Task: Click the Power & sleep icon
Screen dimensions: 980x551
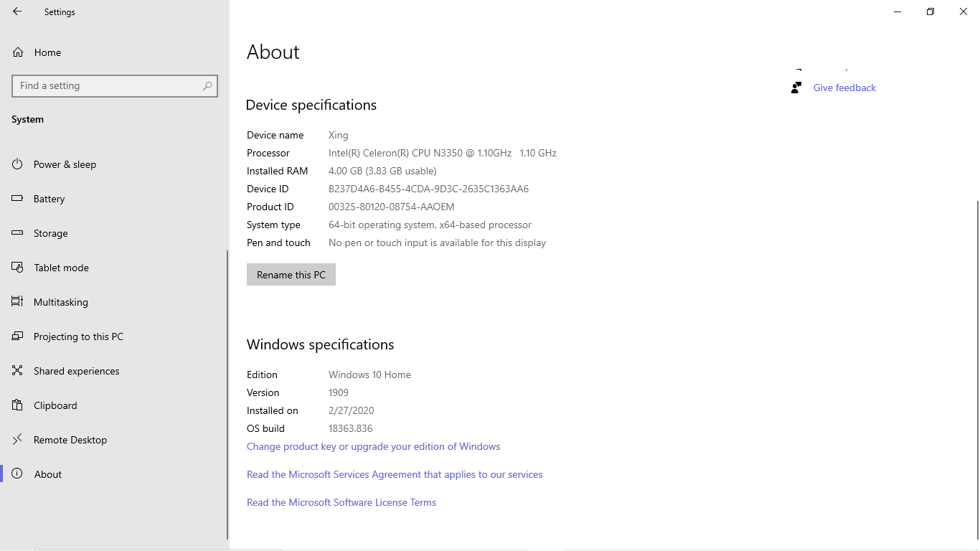Action: coord(17,164)
